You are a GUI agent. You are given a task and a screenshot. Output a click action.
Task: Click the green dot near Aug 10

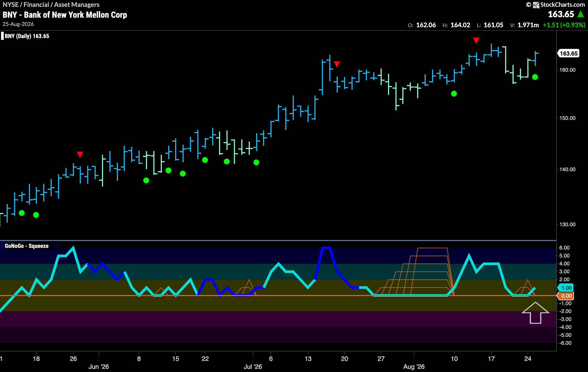[454, 94]
